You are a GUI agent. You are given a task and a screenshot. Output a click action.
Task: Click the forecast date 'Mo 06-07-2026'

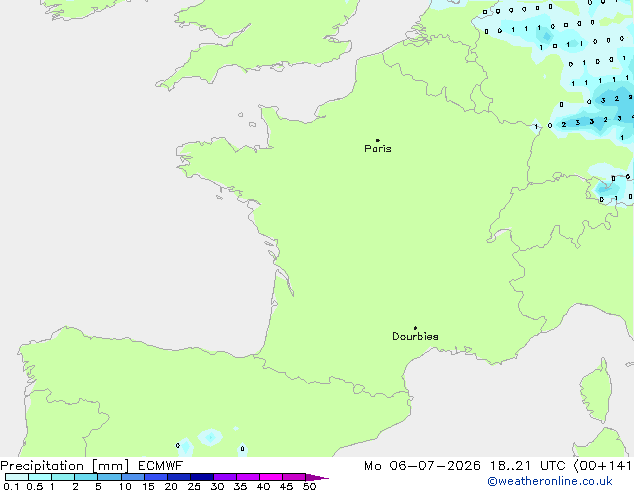coord(422,466)
